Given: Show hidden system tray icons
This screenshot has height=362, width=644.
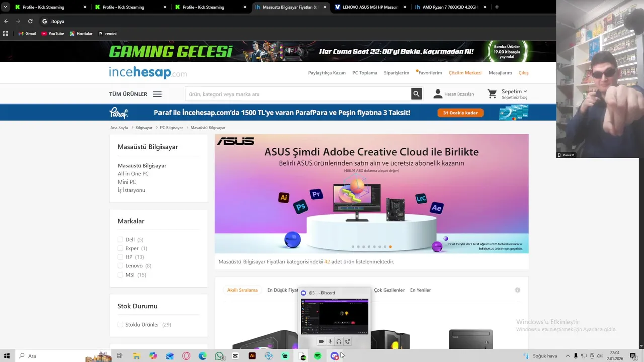Looking at the screenshot, I should pyautogui.click(x=568, y=356).
